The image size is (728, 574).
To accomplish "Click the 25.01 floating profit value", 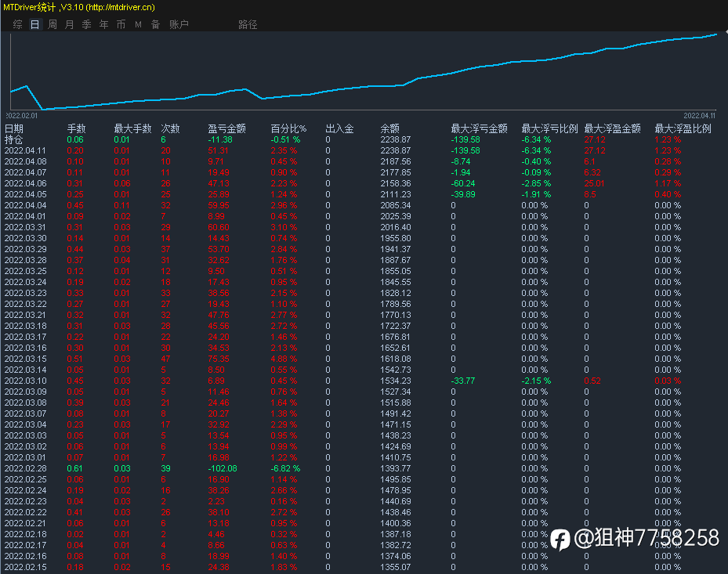I will tap(594, 183).
